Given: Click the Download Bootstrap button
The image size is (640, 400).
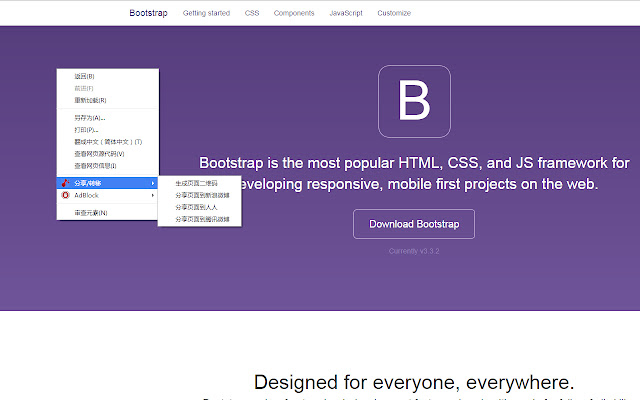Looking at the screenshot, I should point(414,224).
